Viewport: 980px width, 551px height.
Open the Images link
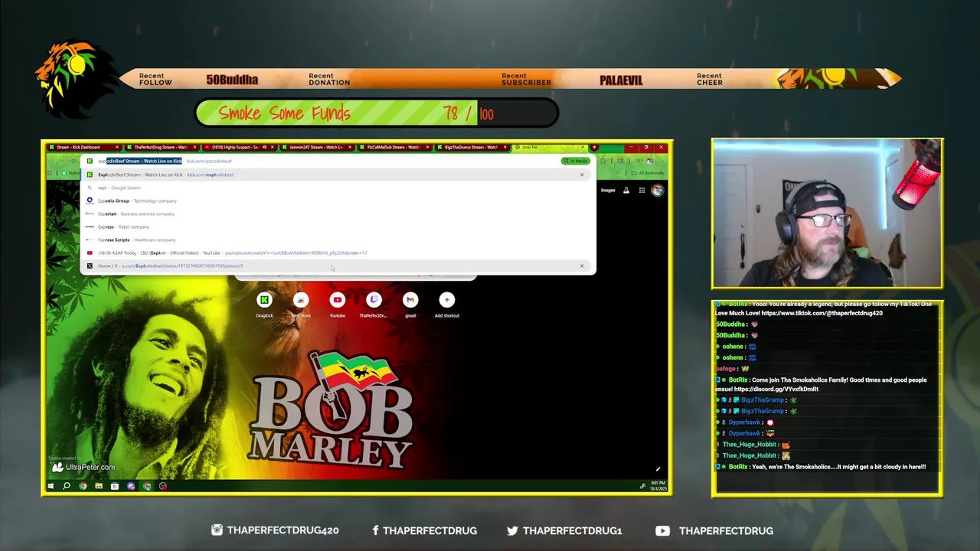point(608,190)
